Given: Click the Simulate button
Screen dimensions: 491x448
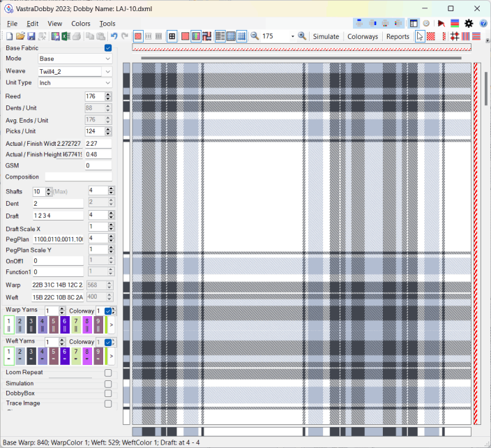Looking at the screenshot, I should pyautogui.click(x=326, y=36).
